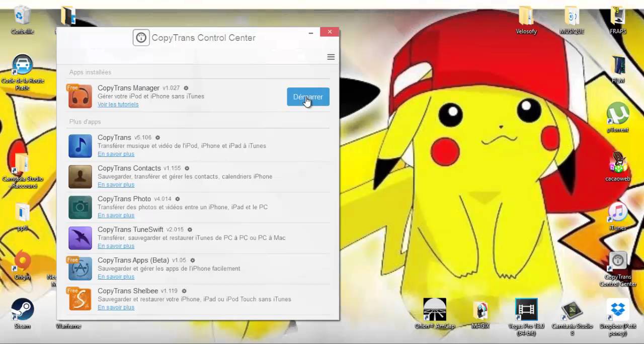Click the CopyTrans TuneSwift bird icon
This screenshot has width=644, height=344.
point(80,238)
